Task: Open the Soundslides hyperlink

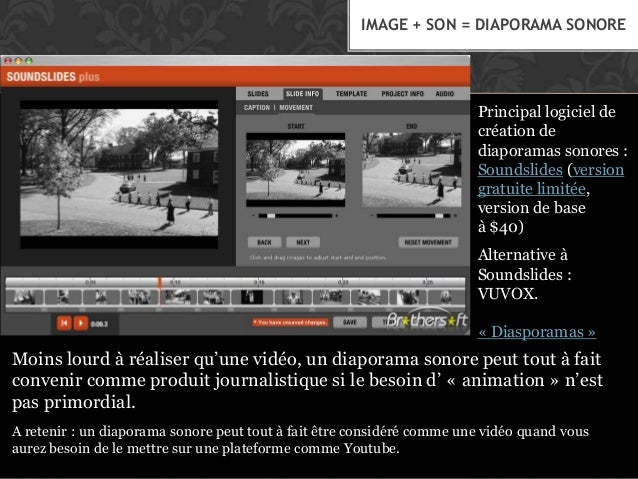Action: pyautogui.click(x=520, y=170)
